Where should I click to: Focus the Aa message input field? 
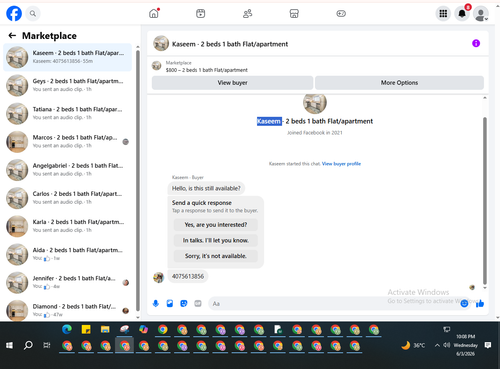tap(333, 304)
